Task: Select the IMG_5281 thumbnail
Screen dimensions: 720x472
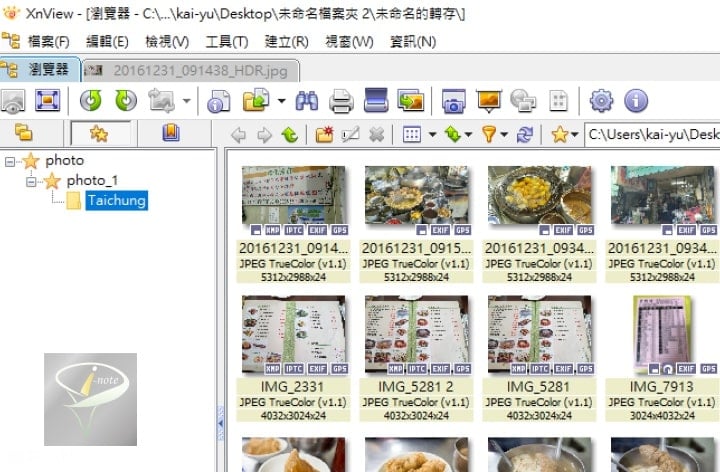Action: 539,334
